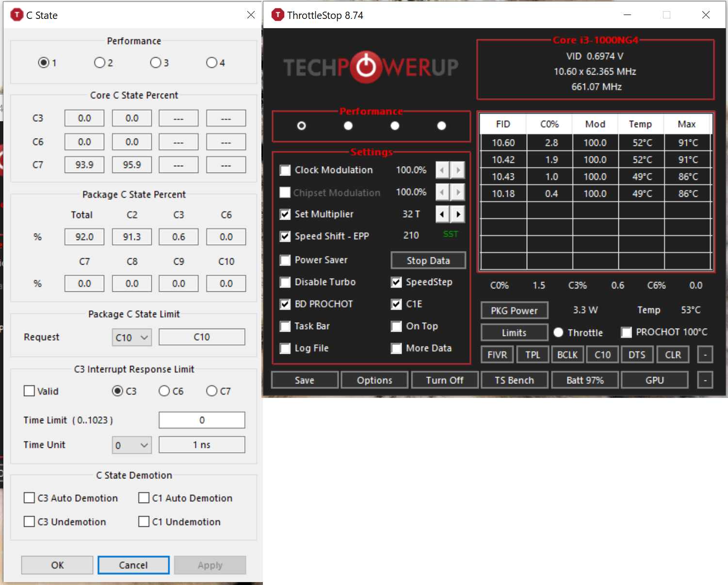Increase Set Multiplier with the right arrow
The height and width of the screenshot is (585, 728).
tap(458, 214)
